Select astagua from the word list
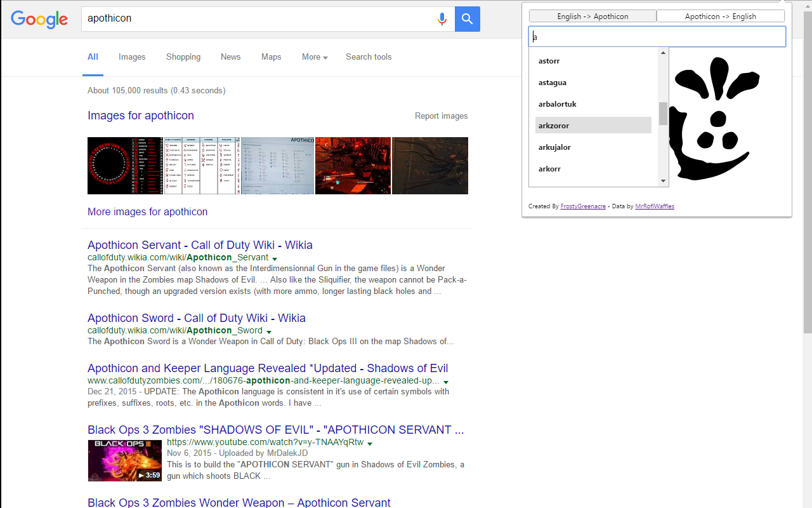 click(593, 83)
